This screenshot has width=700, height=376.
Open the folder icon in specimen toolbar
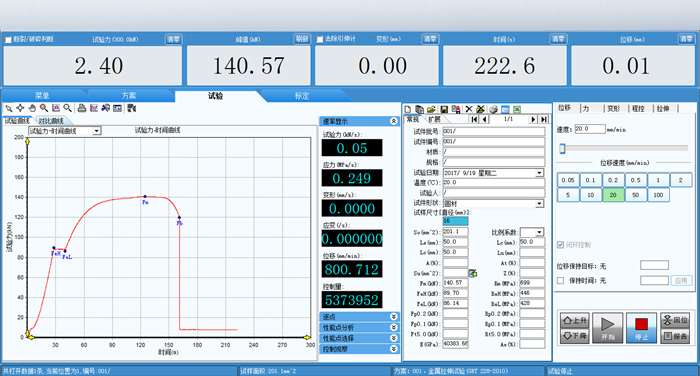[x=431, y=109]
